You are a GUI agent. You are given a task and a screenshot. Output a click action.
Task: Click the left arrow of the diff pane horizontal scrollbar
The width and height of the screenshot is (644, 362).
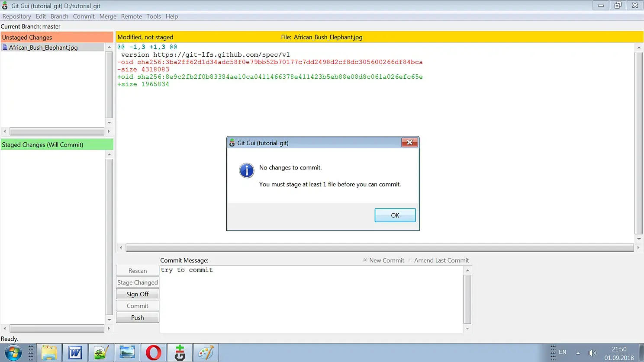[121, 248]
